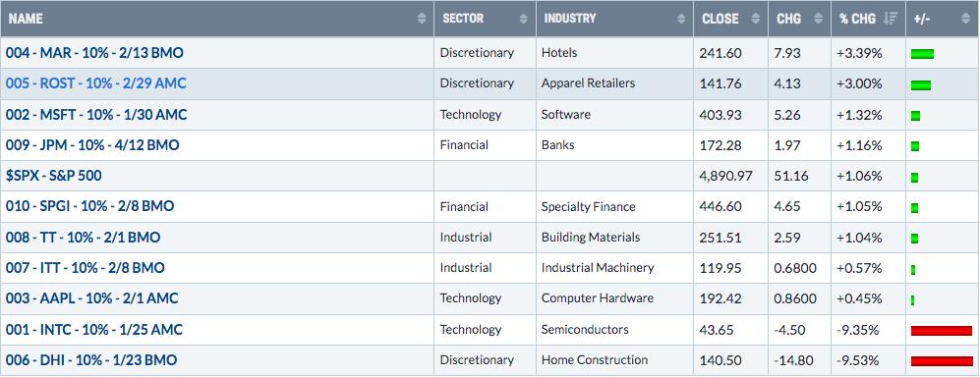Screen dimensions: 980x377
Task: Open the JPM 4/12 BMO entry
Action: click(x=92, y=145)
